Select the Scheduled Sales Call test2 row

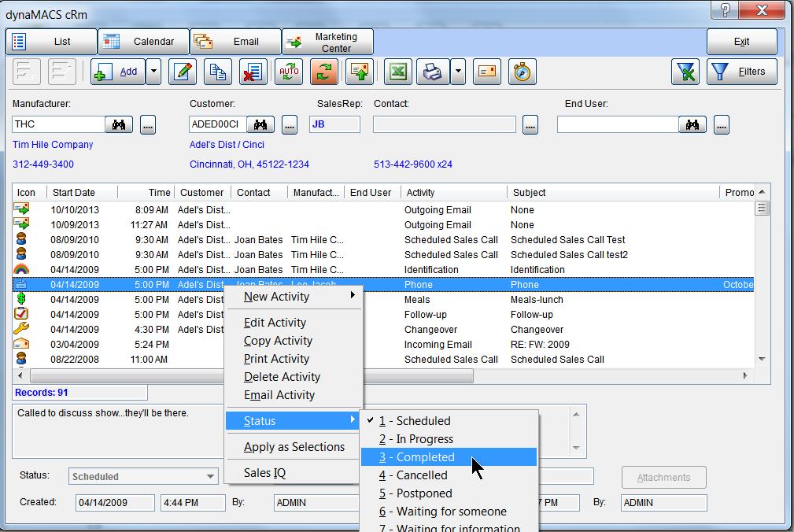pyautogui.click(x=383, y=255)
